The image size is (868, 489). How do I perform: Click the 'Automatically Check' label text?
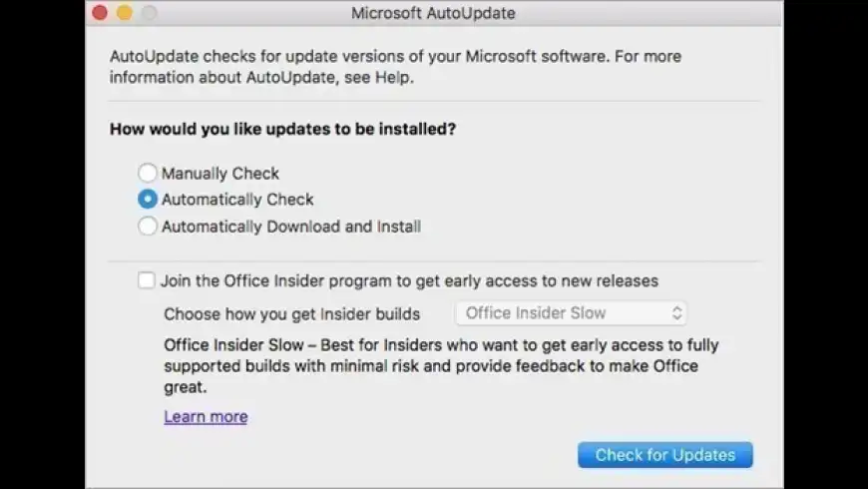click(237, 200)
